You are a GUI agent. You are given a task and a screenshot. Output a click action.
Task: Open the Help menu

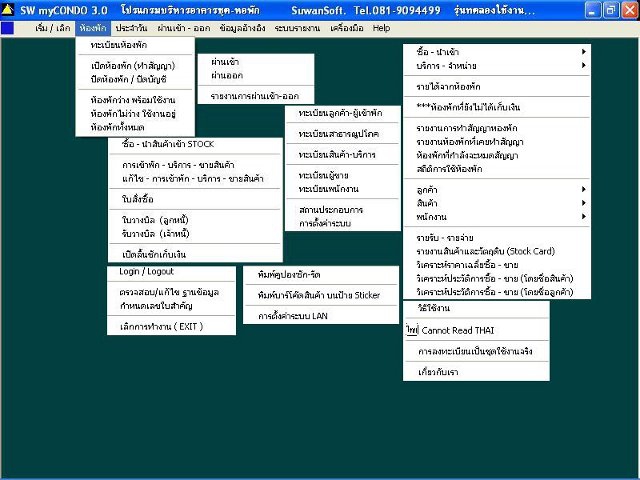(381, 28)
